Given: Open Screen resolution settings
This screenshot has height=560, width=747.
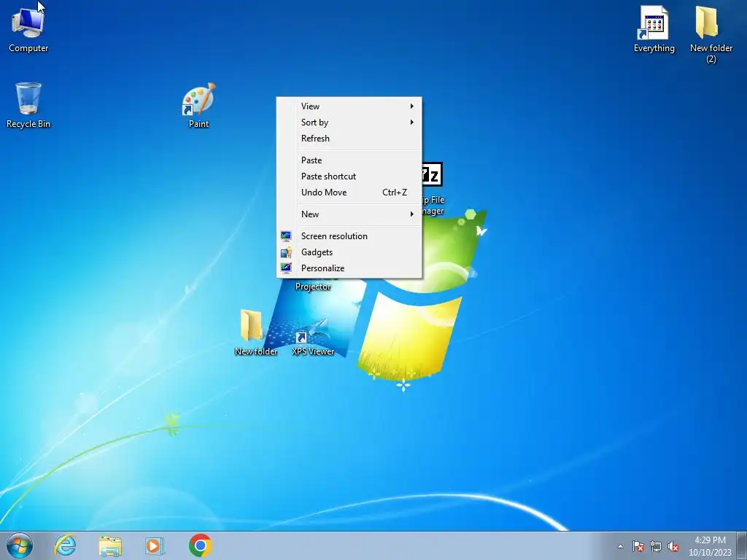Looking at the screenshot, I should tap(349, 236).
